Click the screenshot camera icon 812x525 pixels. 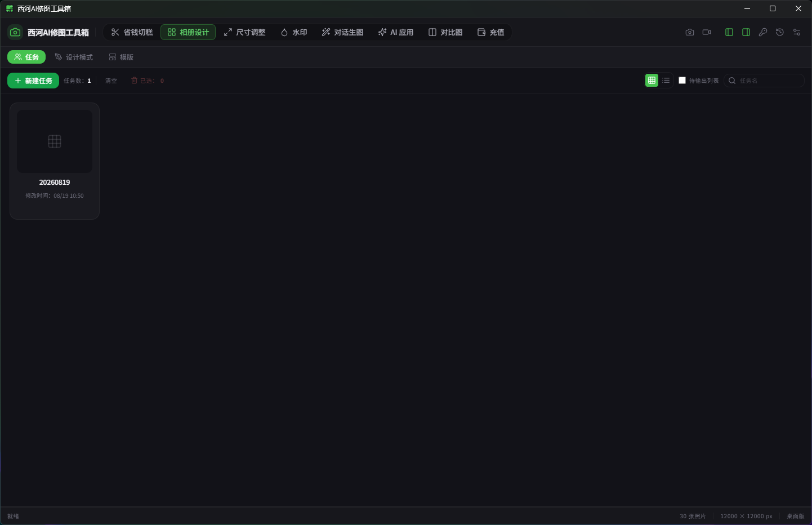(690, 32)
